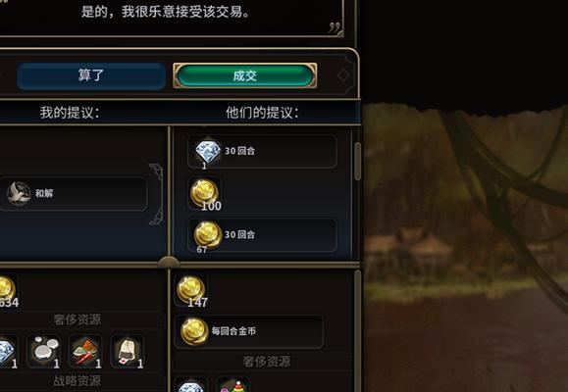
Task: Offer my spices luxury resource
Action: point(85,351)
